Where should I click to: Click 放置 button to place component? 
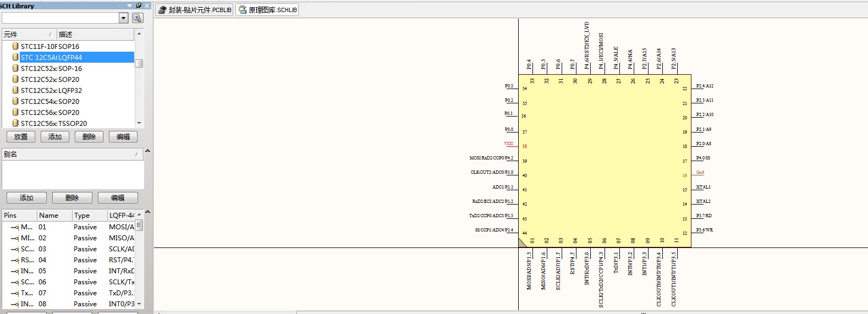pyautogui.click(x=21, y=137)
